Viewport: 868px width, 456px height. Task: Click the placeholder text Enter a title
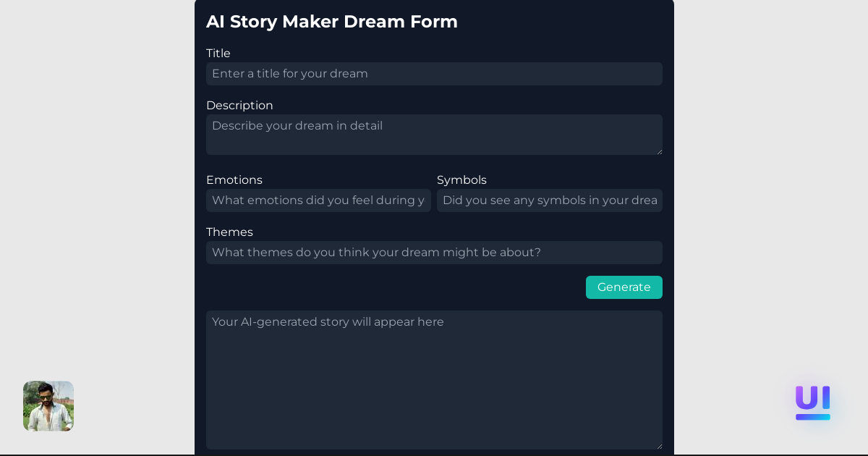tap(289, 74)
